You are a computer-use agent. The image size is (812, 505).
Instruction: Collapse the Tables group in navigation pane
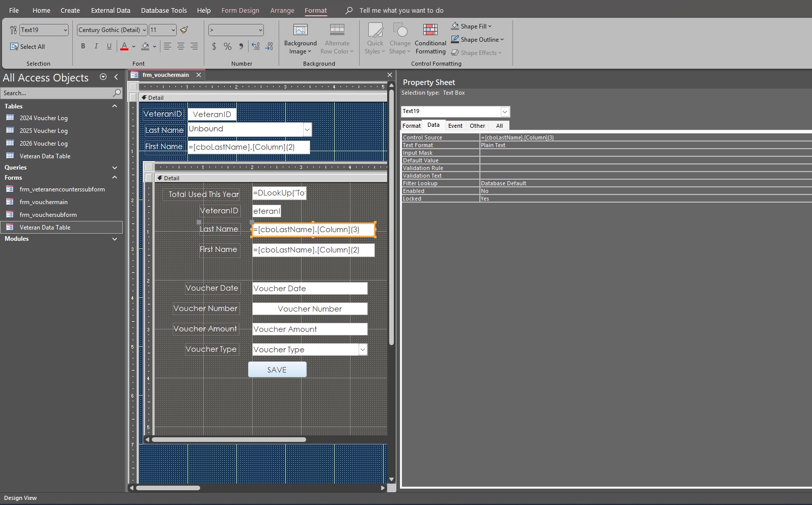115,106
